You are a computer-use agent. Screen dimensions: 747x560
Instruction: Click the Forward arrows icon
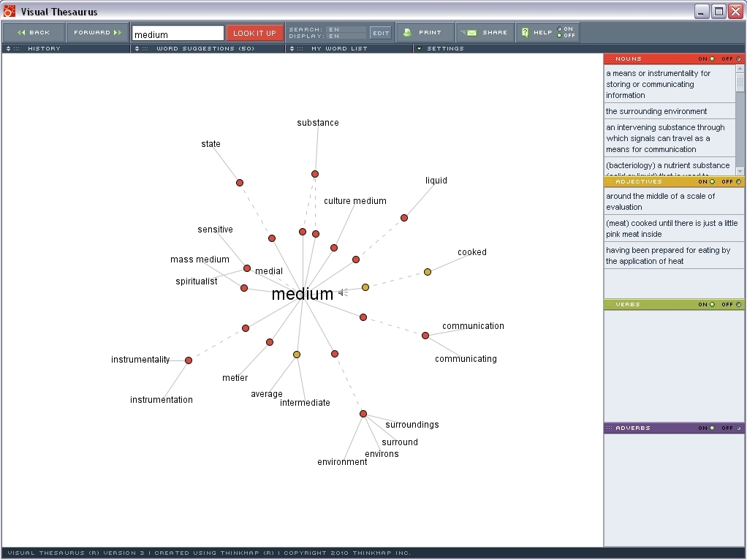tap(118, 32)
